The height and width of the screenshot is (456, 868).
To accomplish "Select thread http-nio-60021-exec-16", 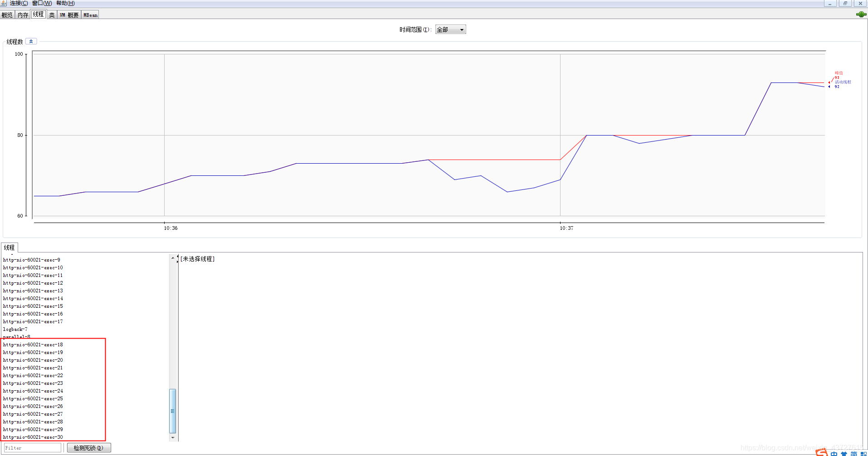I will (33, 314).
